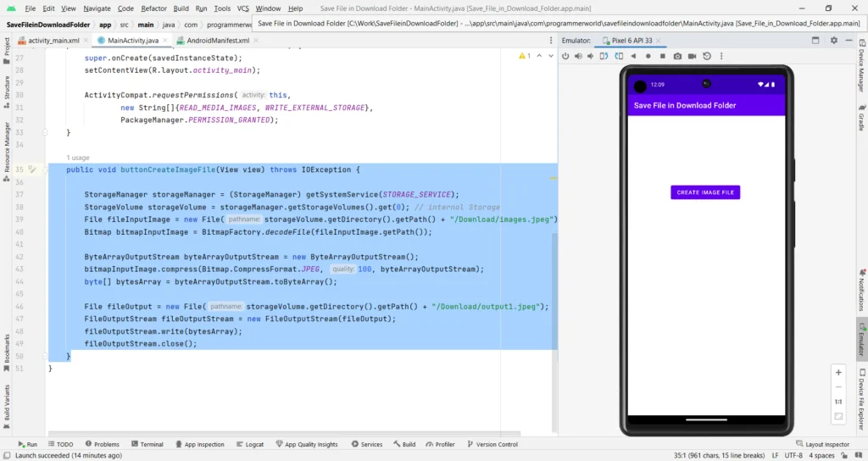Image resolution: width=868 pixels, height=461 pixels.
Task: Open the Bookmarks side panel
Action: click(x=7, y=353)
